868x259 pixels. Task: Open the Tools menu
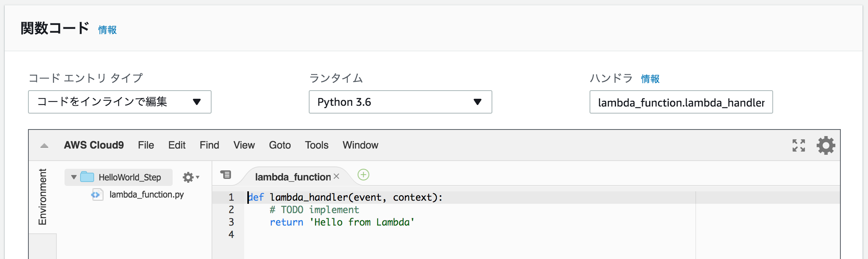click(317, 145)
